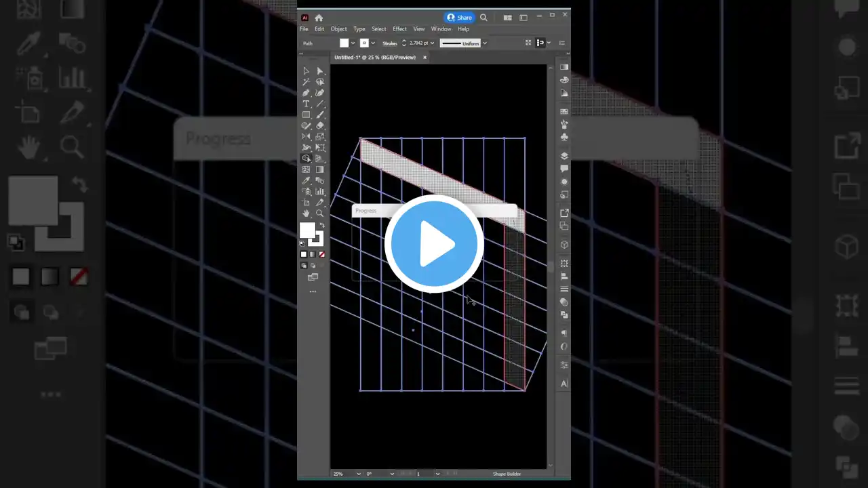
Task: Pick the Magic Wand tool
Action: coord(306,82)
